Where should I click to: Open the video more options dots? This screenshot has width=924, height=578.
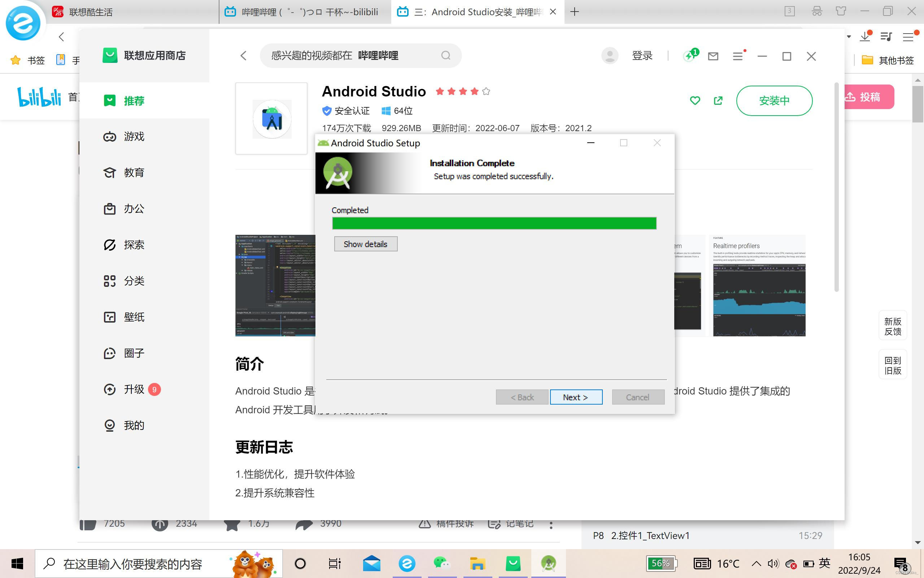point(551,525)
